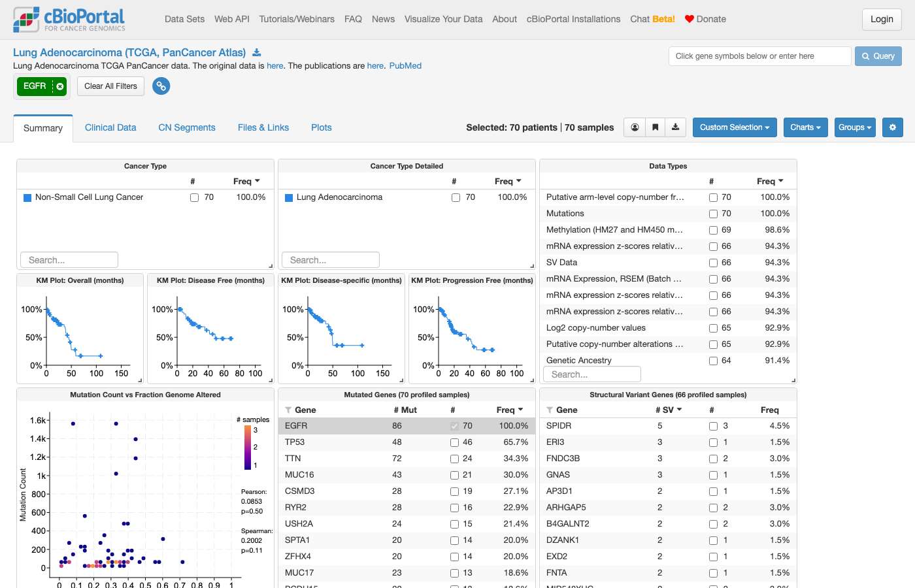Click the Donate heart icon

690,19
